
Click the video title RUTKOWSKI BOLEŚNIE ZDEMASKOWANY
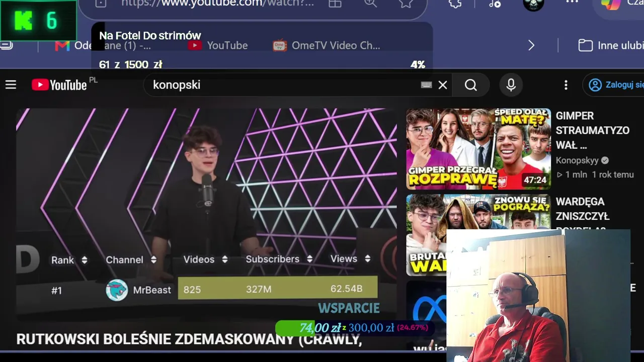coord(189,339)
